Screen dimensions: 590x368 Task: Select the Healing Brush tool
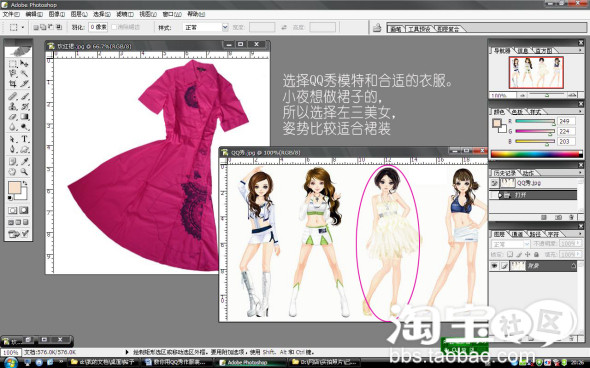pyautogui.click(x=13, y=96)
